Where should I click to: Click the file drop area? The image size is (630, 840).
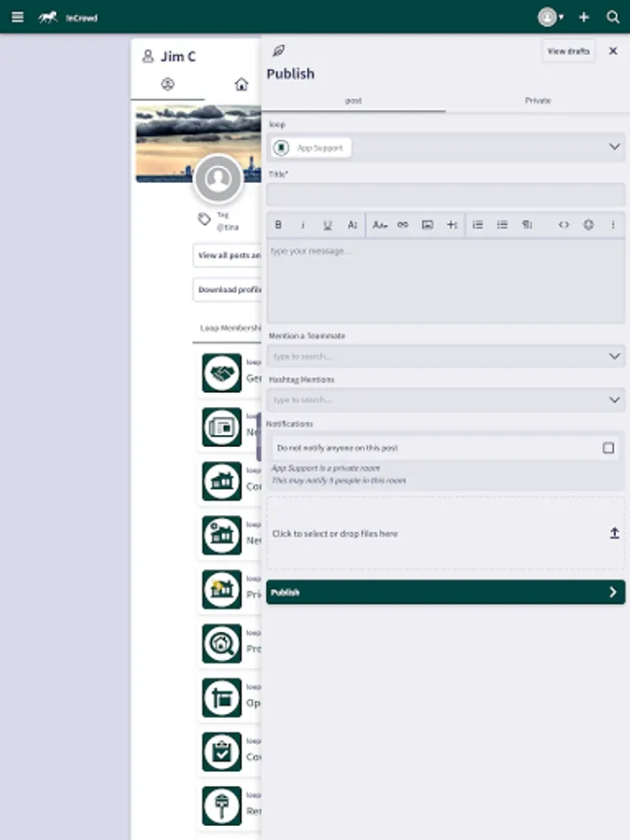pos(445,534)
